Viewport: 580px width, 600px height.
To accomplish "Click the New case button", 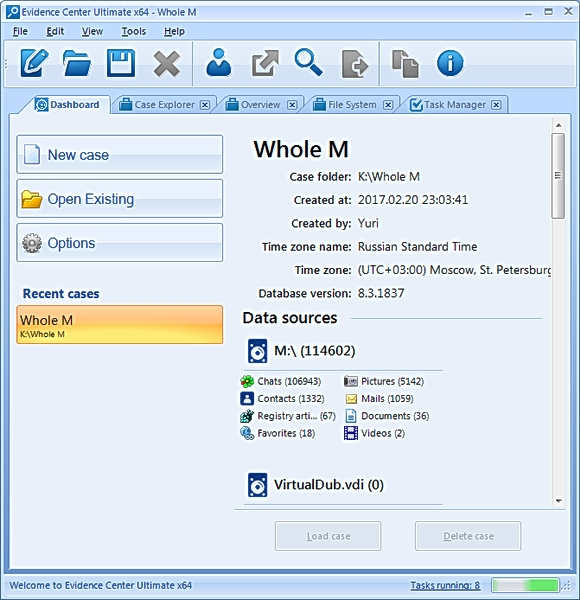I will point(120,154).
